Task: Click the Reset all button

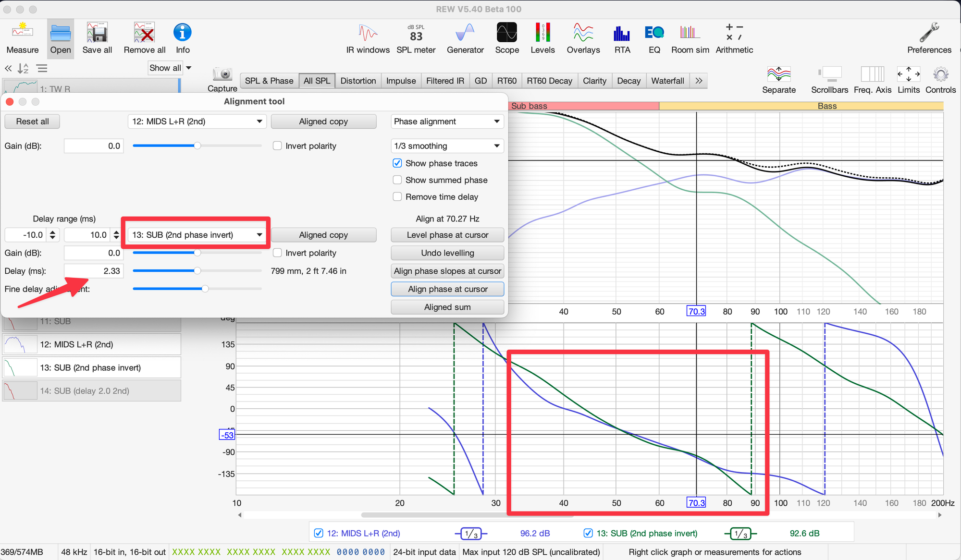Action: point(32,122)
